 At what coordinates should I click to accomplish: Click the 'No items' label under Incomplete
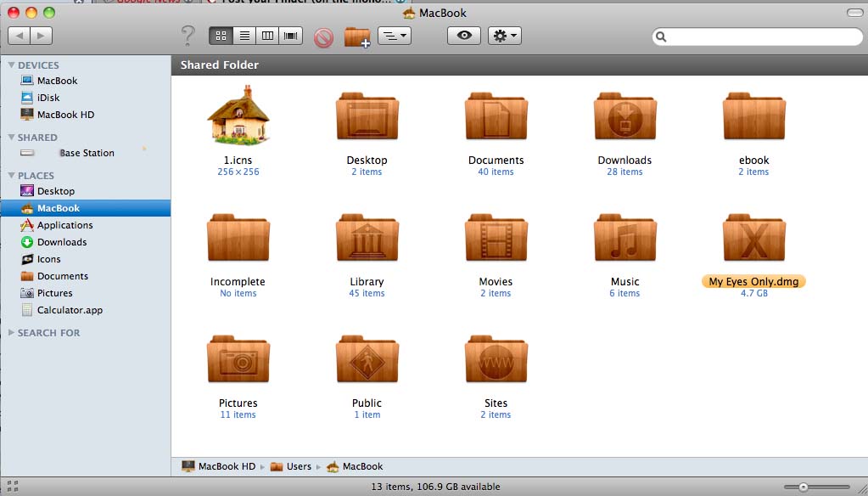coord(238,293)
